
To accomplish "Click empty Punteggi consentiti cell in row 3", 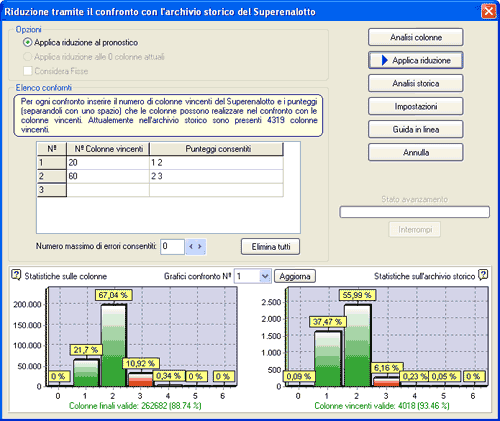I will (x=216, y=190).
